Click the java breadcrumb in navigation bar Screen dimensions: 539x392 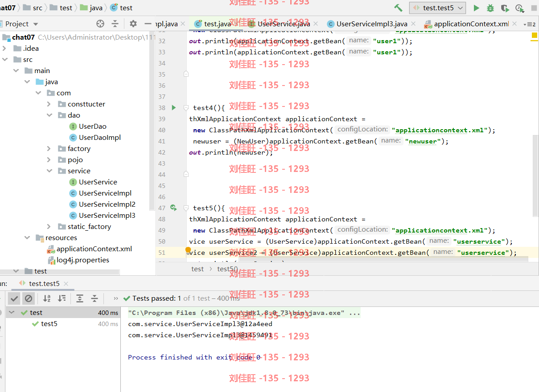pos(91,8)
